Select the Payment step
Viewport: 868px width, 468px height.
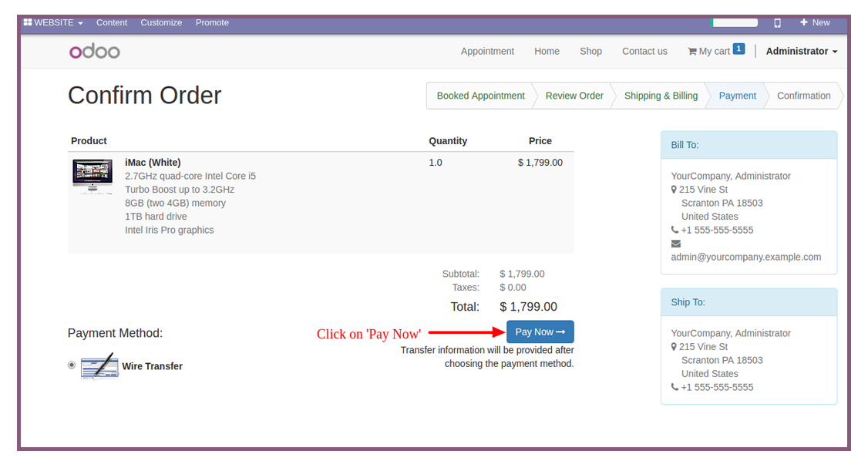click(738, 96)
